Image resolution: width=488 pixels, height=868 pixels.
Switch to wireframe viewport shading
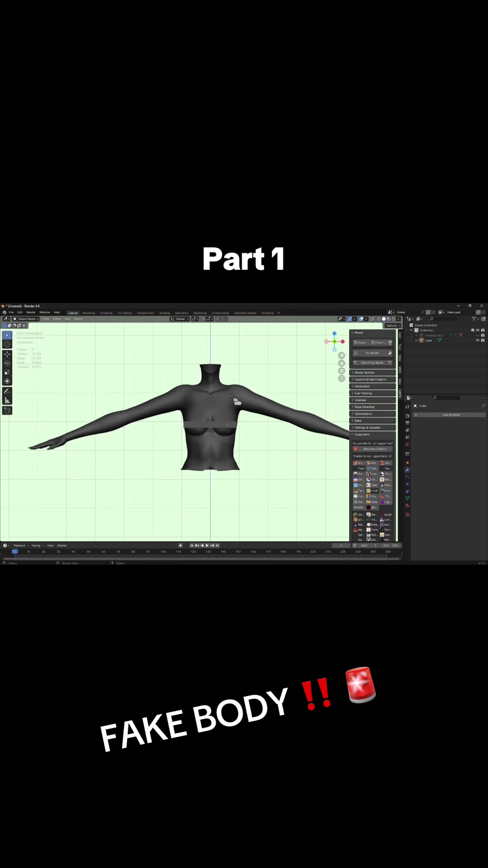379,319
